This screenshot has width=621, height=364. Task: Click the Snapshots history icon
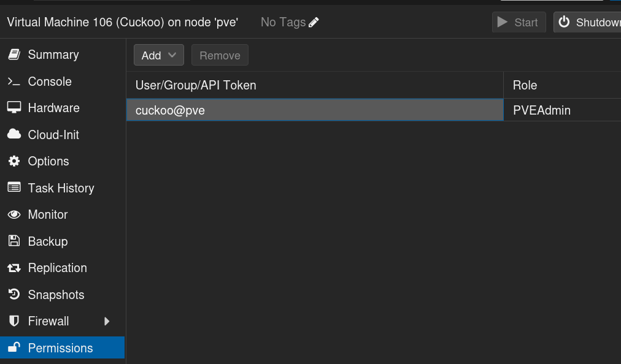(x=13, y=294)
